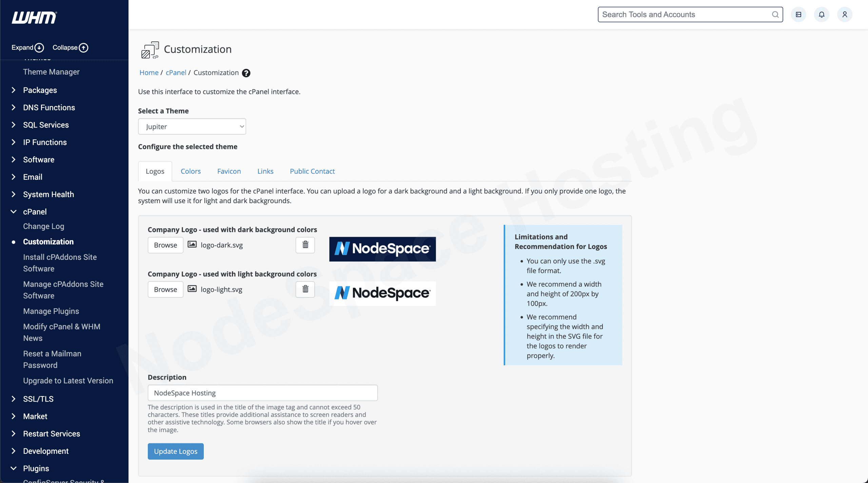Click the help question mark icon
Image resolution: width=868 pixels, height=483 pixels.
[246, 73]
